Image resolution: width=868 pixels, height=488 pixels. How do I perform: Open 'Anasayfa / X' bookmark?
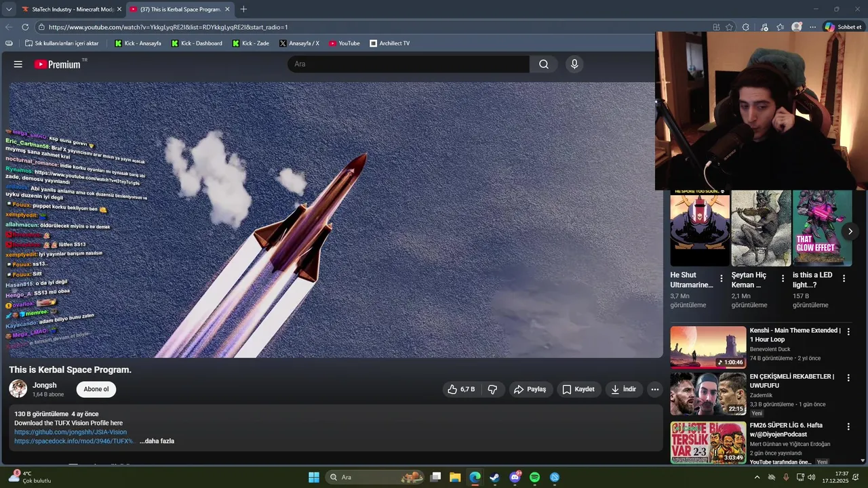point(298,43)
